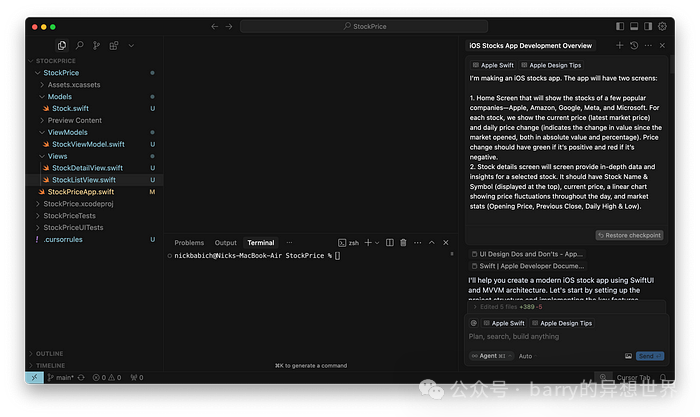This screenshot has height=417, width=700.
Task: Expand the Edited 5 files summary
Action: (x=567, y=307)
